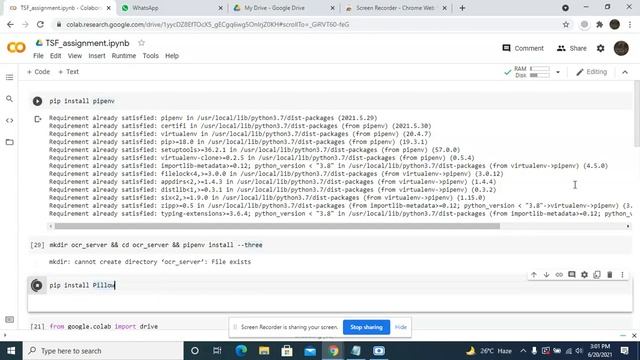
Task: Click the horizontal output scrollbar
Action: click(x=277, y=226)
